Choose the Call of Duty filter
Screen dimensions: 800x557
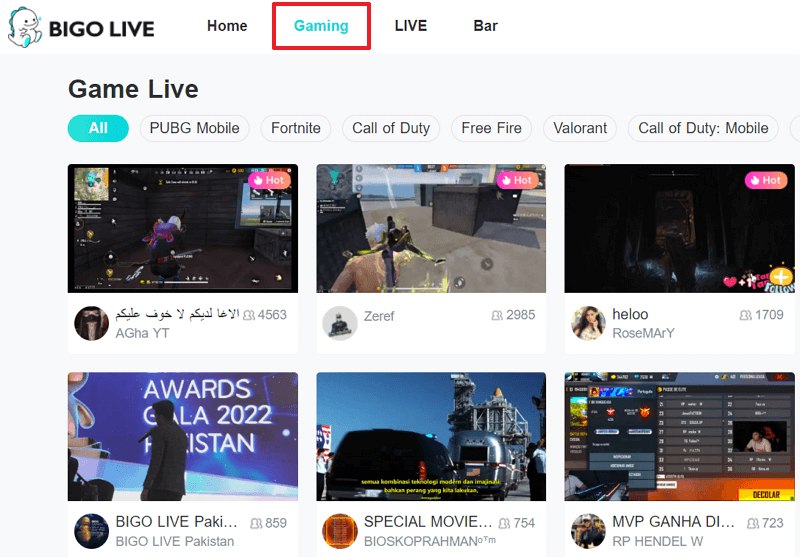[391, 128]
